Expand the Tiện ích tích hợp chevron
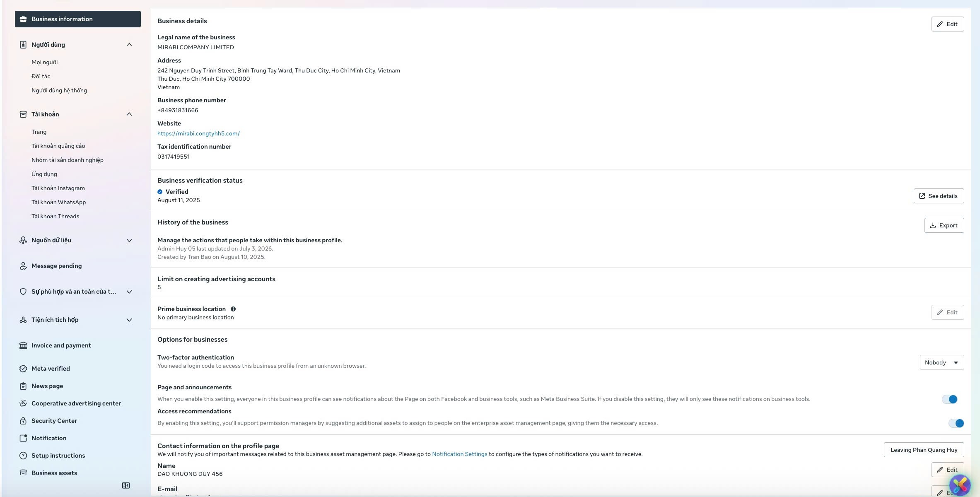The width and height of the screenshot is (980, 497). click(x=129, y=320)
